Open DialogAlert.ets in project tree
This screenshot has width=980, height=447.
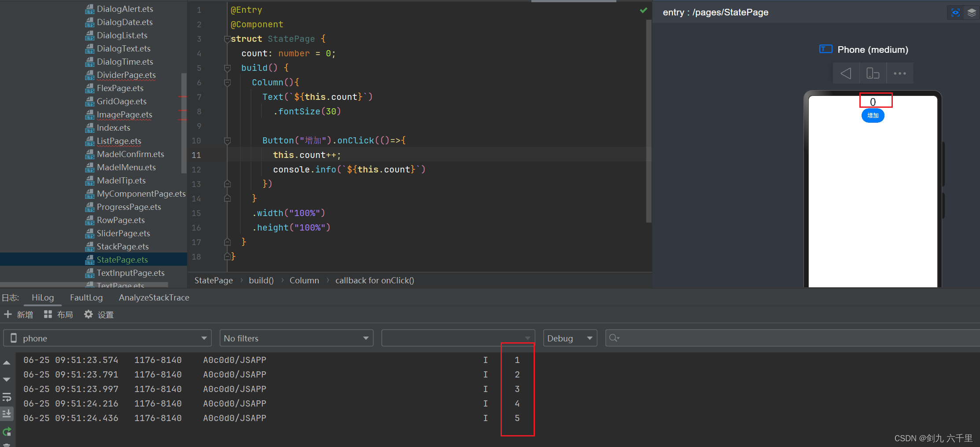click(x=125, y=9)
